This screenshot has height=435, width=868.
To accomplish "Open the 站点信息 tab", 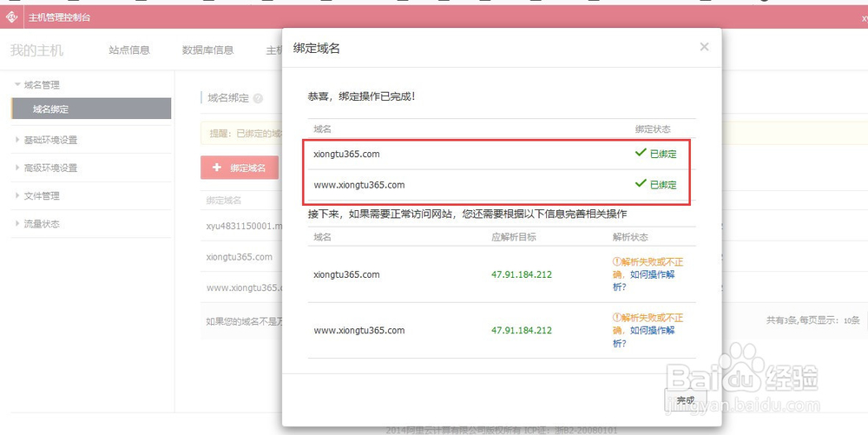I will [129, 49].
